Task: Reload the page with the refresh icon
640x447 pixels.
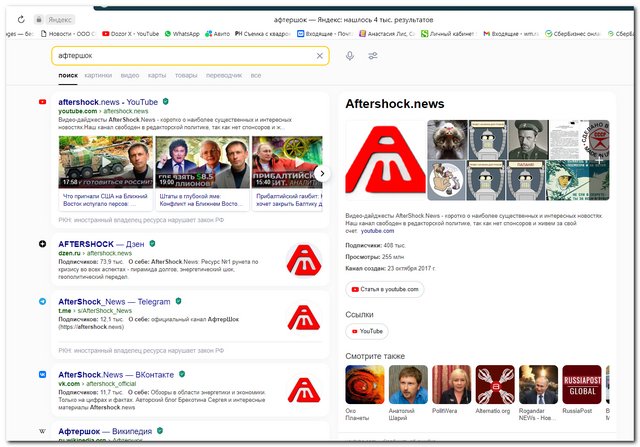Action: [21, 19]
